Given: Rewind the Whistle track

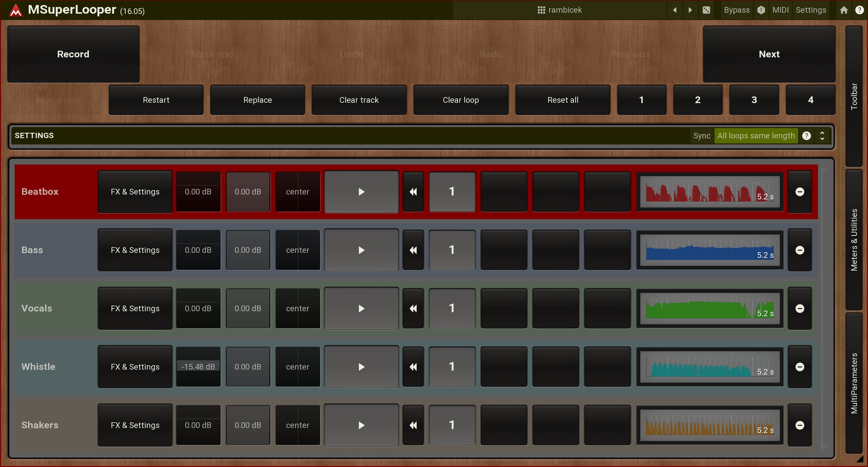Looking at the screenshot, I should pos(413,367).
